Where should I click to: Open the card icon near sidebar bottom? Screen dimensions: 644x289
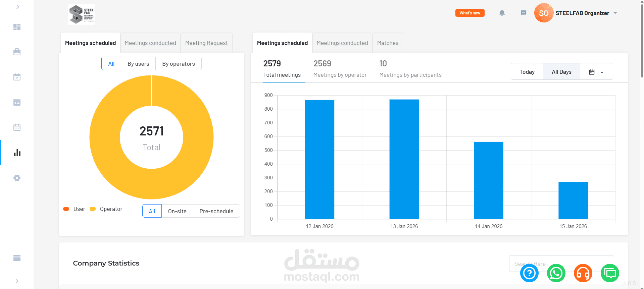point(17,258)
